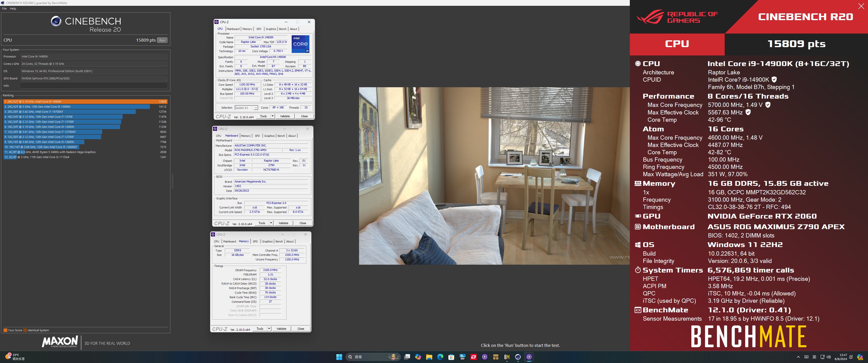This screenshot has height=363, width=868.
Task: Run the Cinebench CPU test
Action: tap(162, 40)
